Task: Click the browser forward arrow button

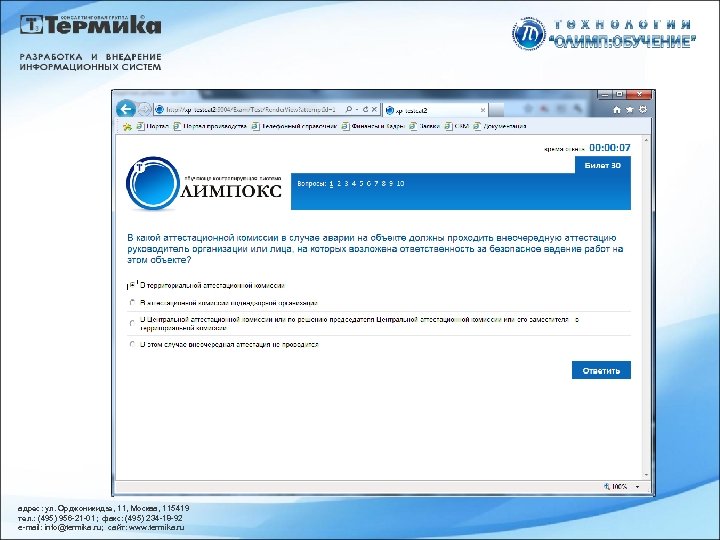Action: coord(144,109)
